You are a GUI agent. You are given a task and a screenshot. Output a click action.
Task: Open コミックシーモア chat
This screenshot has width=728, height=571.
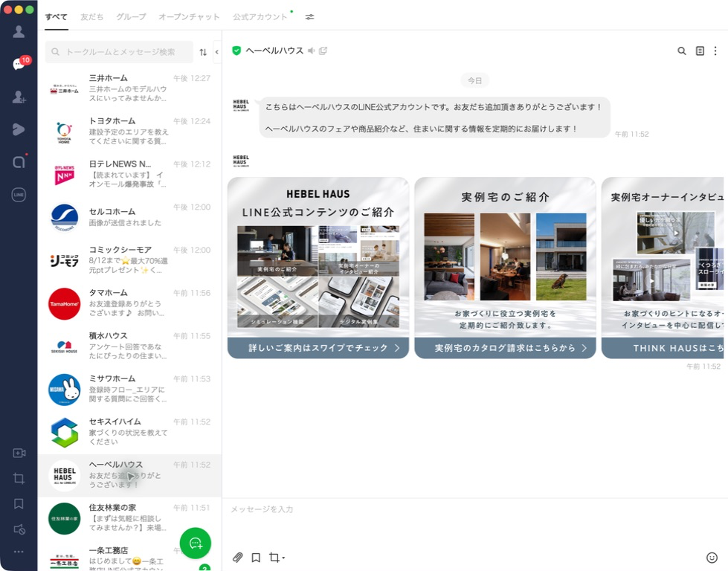(129, 260)
